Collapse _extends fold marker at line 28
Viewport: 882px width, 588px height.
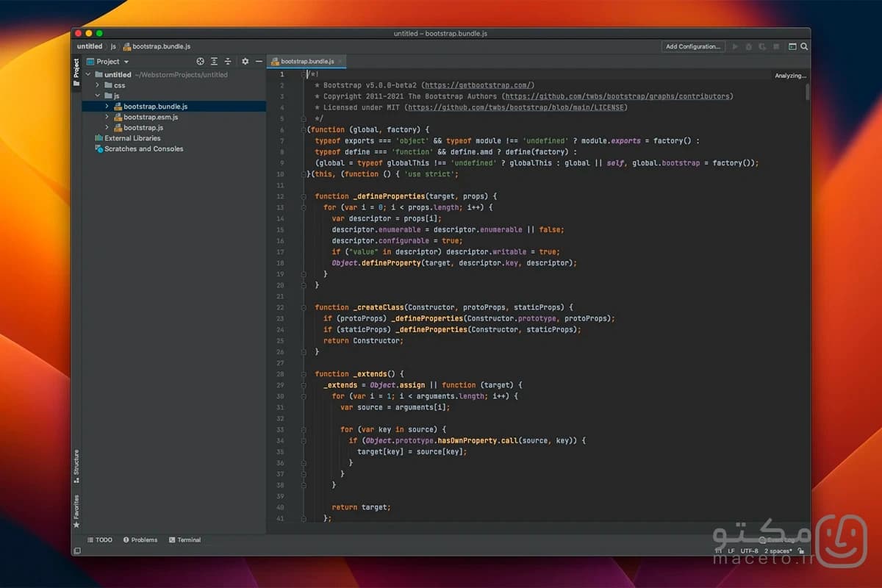point(304,374)
